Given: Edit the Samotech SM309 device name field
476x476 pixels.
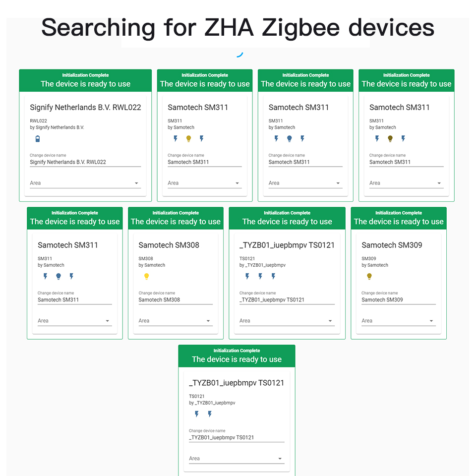Looking at the screenshot, I should coord(399,300).
